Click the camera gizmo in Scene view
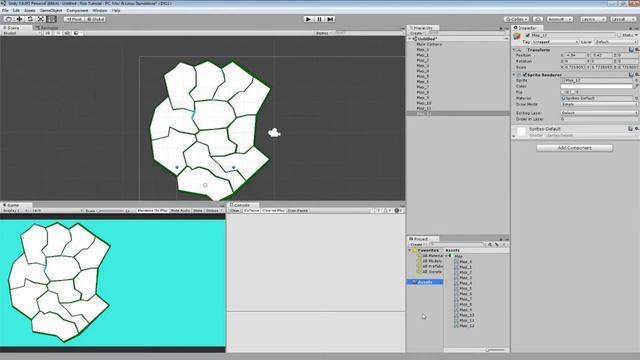 click(274, 133)
